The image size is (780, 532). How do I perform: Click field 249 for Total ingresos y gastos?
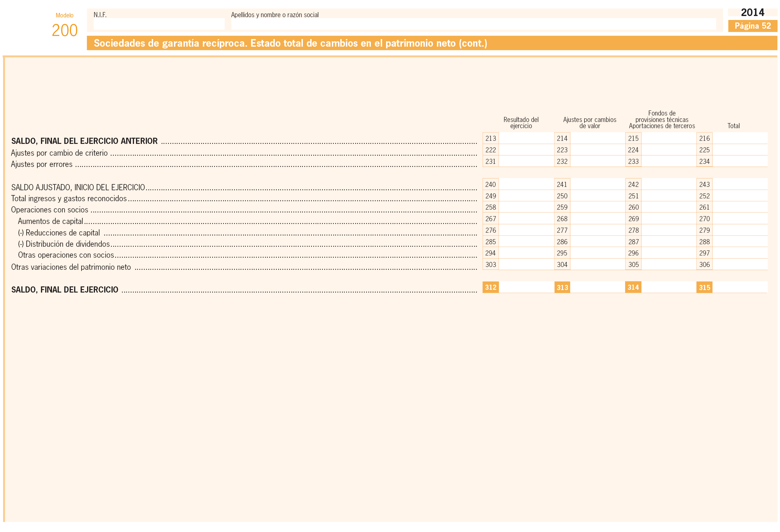click(x=526, y=196)
